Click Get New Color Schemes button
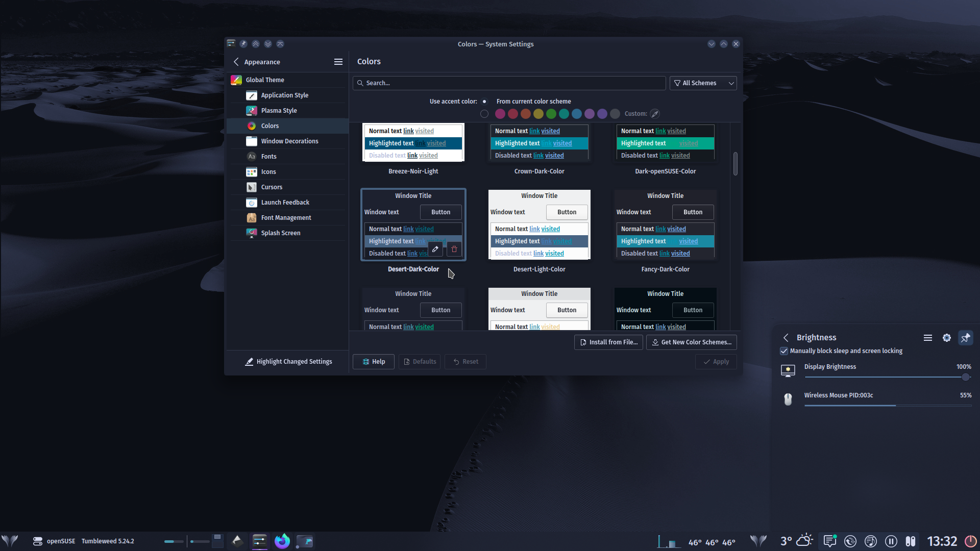 (x=691, y=342)
